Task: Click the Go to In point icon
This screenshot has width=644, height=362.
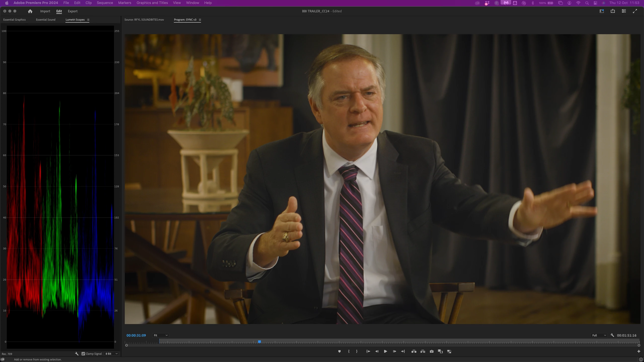Action: pos(368,351)
